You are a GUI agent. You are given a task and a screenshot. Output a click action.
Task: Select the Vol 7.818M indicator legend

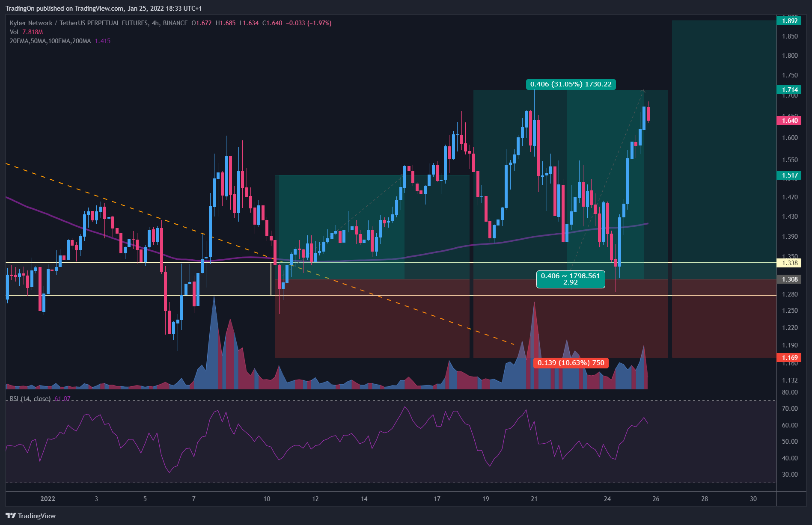point(27,32)
